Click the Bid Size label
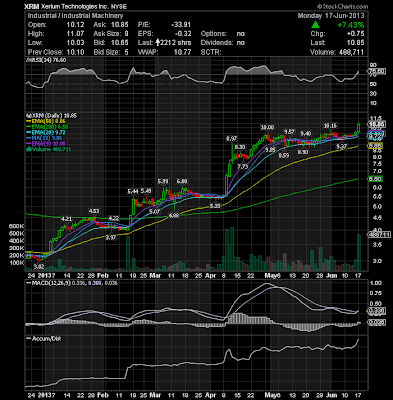 pos(106,52)
